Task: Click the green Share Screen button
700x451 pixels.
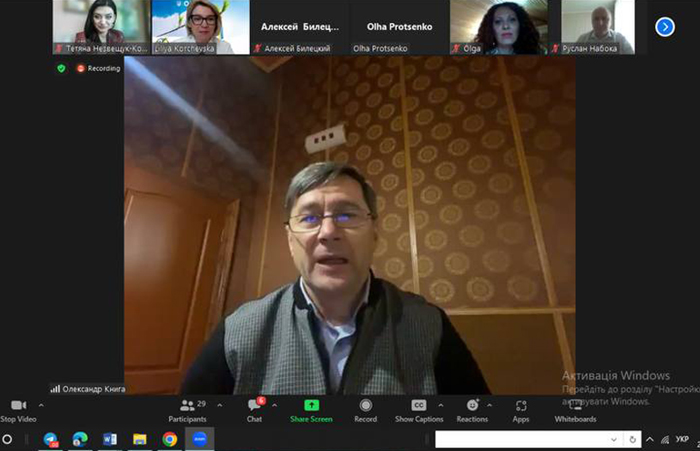Action: pos(311,411)
